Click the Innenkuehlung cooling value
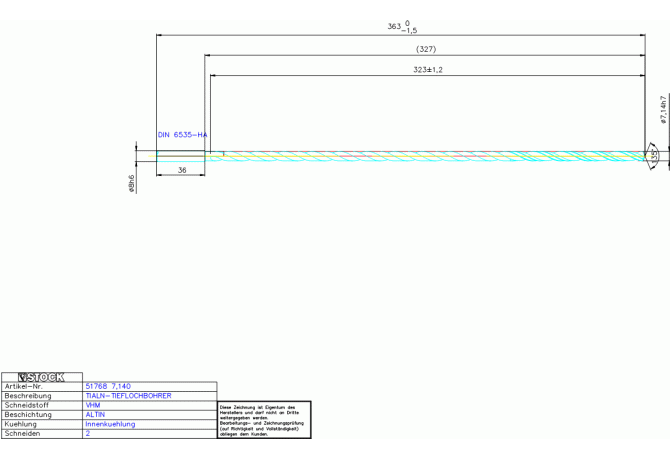670x460 pixels. (x=110, y=424)
